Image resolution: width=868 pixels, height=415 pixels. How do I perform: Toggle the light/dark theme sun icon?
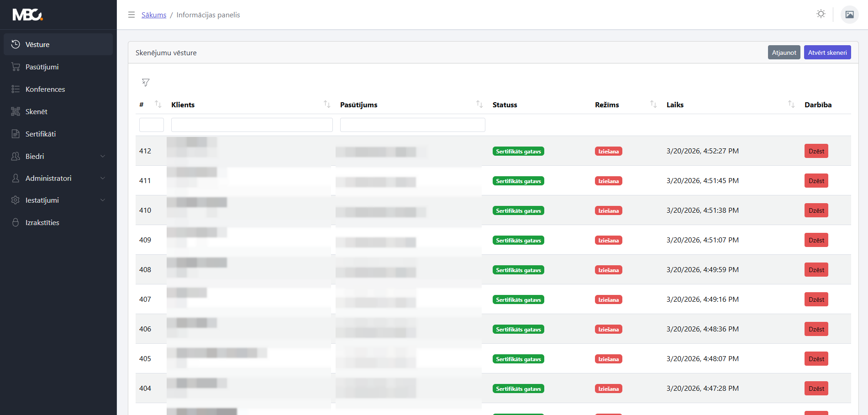[821, 14]
